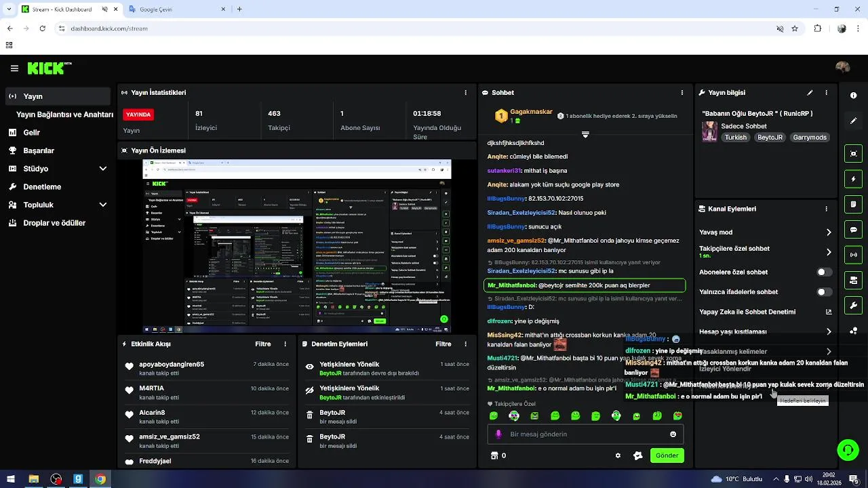Open Yayın bilgisi three-dot options
The width and height of the screenshot is (868, 488).
point(826,93)
